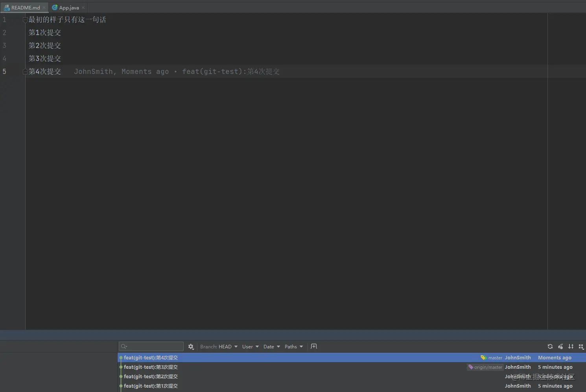Image resolution: width=586 pixels, height=392 pixels.
Task: Click the Moments ago commit date
Action: click(555, 357)
